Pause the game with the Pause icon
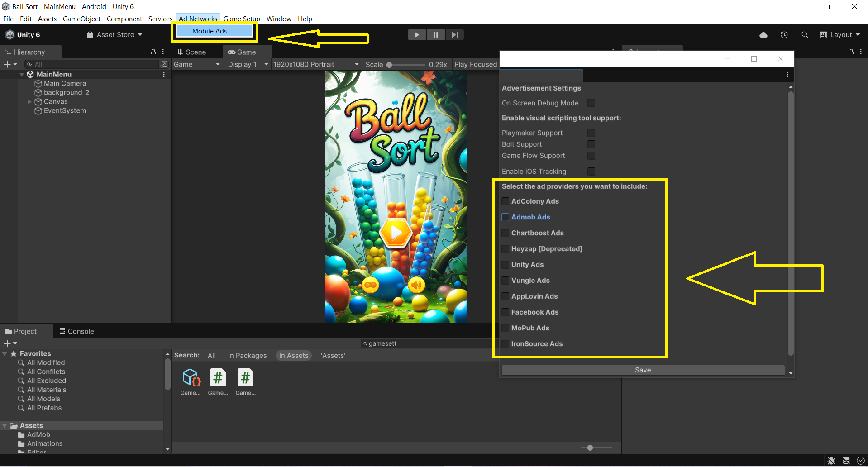The width and height of the screenshot is (868, 467). tap(435, 34)
